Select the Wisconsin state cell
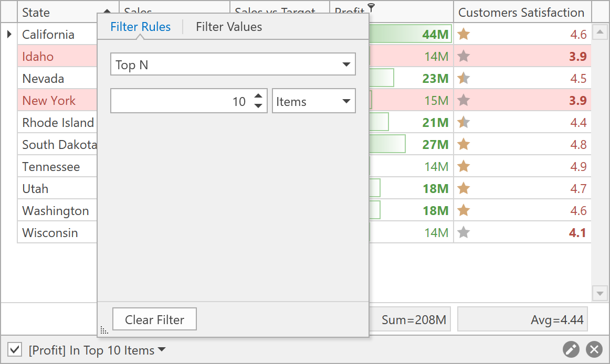Screen dimensions: 610x364 pyautogui.click(x=57, y=232)
